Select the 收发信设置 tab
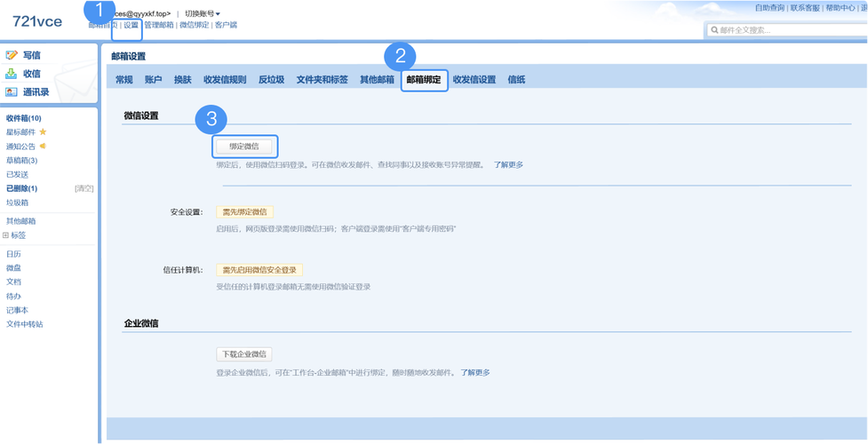The width and height of the screenshot is (868, 444). [x=474, y=80]
